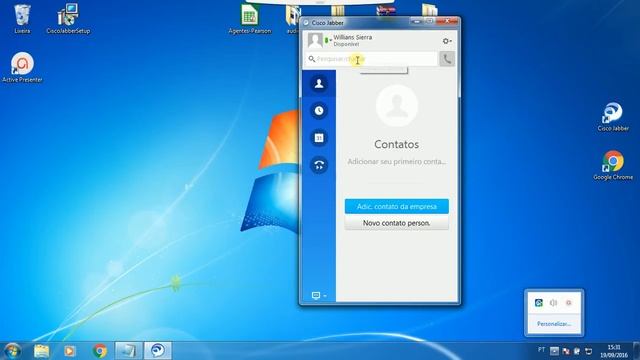
Task: Open the phone control menu at sidebar bottom
Action: click(319, 295)
